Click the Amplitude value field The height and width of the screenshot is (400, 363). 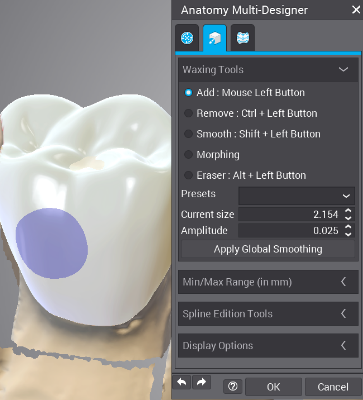pyautogui.click(x=289, y=230)
